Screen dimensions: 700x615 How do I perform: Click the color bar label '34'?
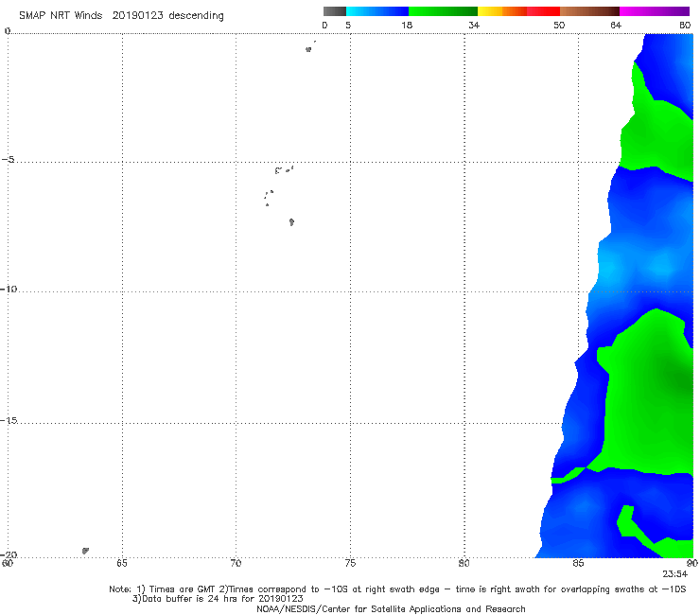[x=474, y=25]
